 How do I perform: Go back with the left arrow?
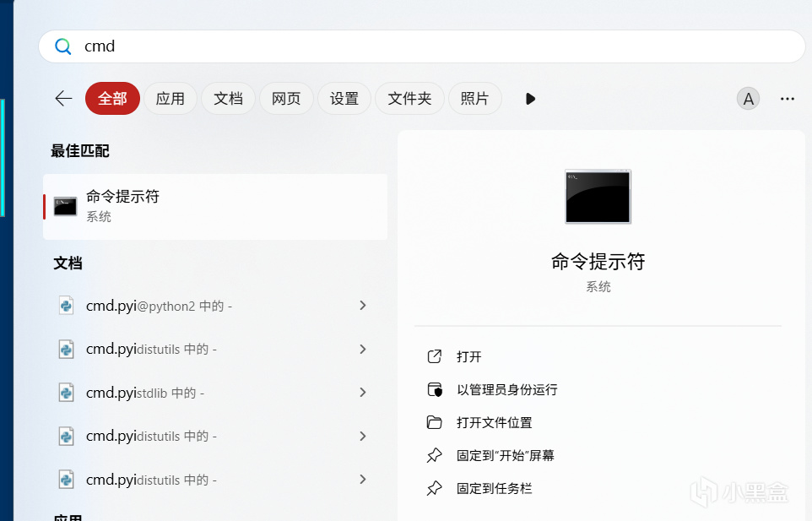tap(63, 99)
